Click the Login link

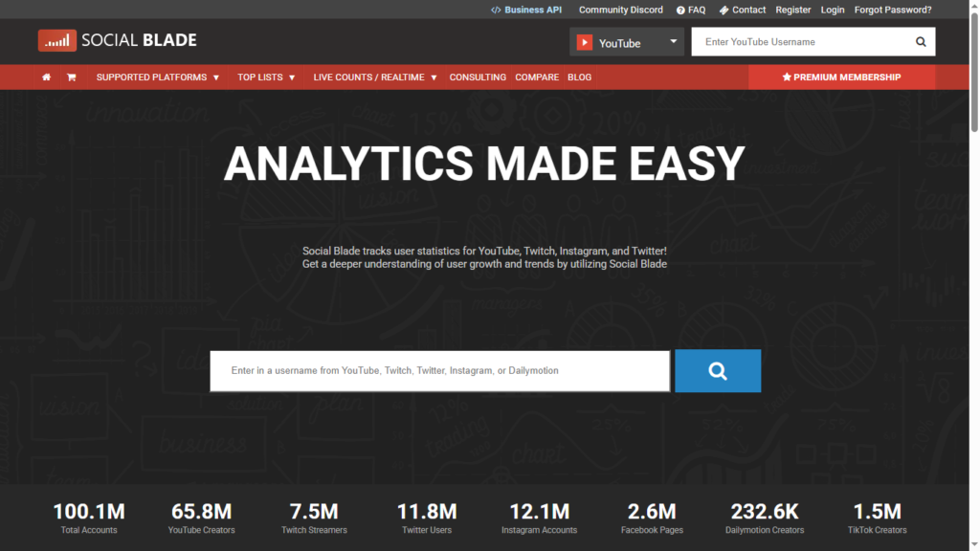[x=833, y=10]
